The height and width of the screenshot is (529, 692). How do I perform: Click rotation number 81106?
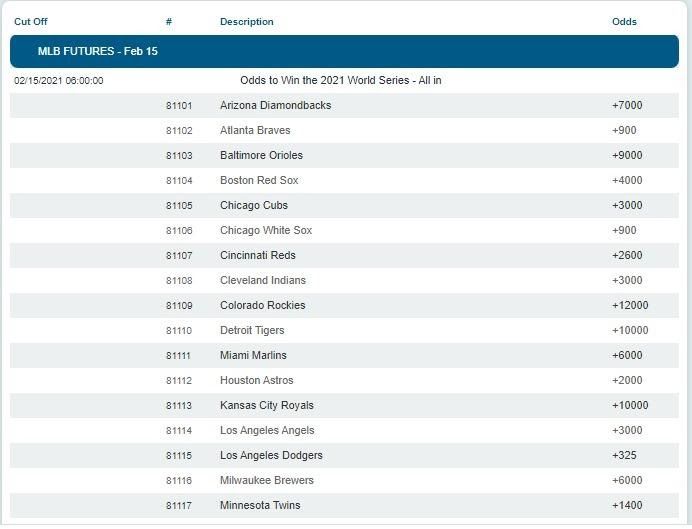179,231
